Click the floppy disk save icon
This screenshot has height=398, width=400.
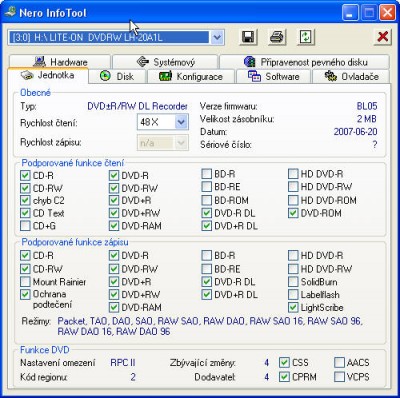[248, 37]
